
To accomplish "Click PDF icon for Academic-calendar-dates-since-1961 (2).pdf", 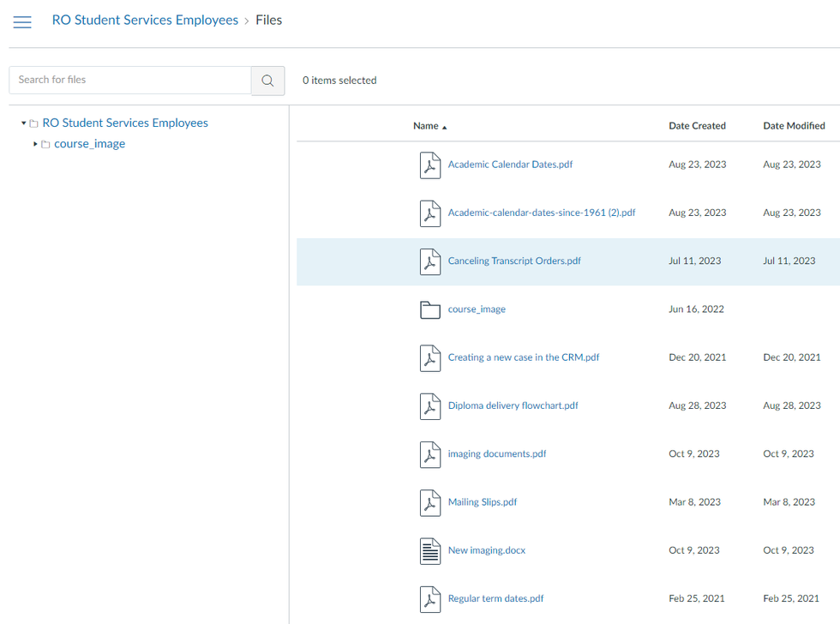I will [430, 213].
